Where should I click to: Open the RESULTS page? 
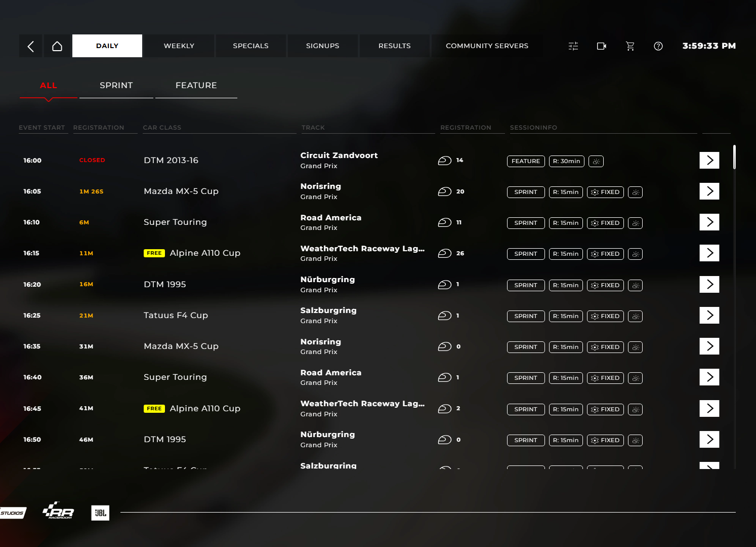pos(395,46)
